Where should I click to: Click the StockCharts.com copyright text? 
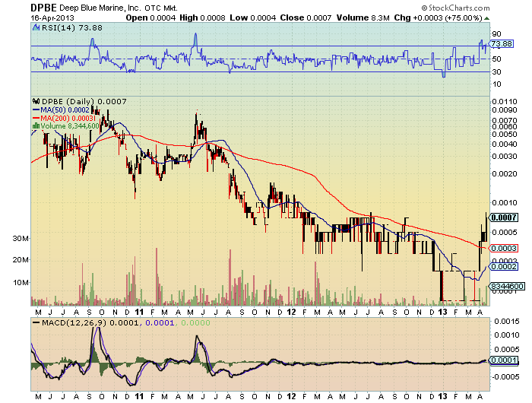456,8
